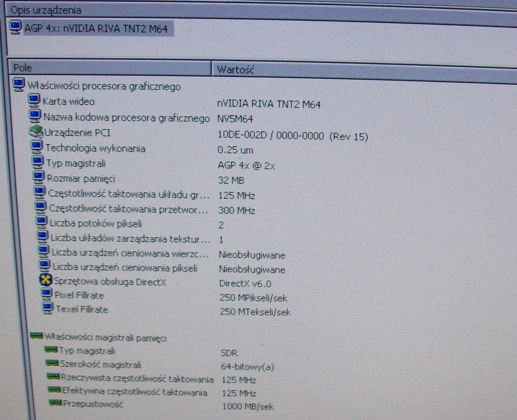Click the Przepustowość memory icon
The width and height of the screenshot is (517, 420).
(x=55, y=402)
